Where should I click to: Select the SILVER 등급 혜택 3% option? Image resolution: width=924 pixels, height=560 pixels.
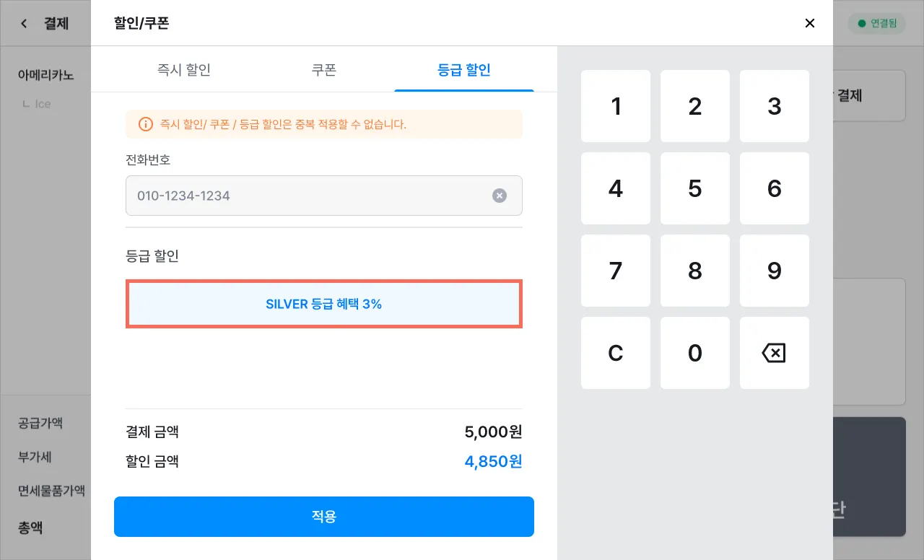(x=324, y=305)
